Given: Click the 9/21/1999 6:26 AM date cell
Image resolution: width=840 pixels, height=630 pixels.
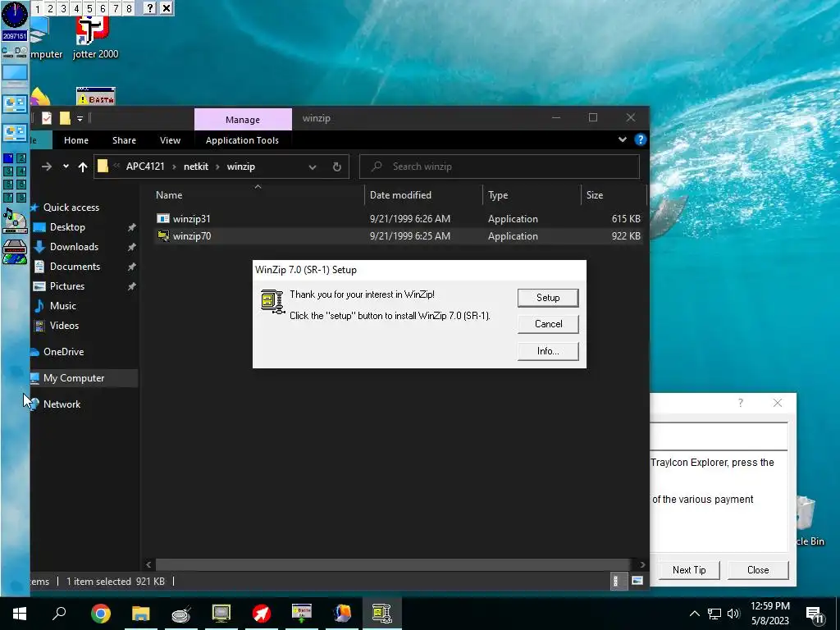Looking at the screenshot, I should [x=410, y=218].
